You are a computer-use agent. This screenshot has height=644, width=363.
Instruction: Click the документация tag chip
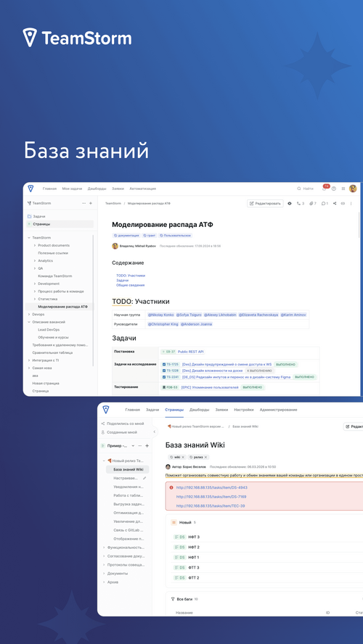(x=126, y=236)
